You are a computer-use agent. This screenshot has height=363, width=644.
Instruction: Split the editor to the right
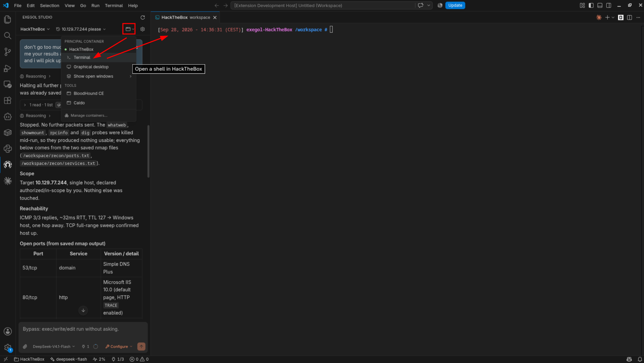coord(630,17)
